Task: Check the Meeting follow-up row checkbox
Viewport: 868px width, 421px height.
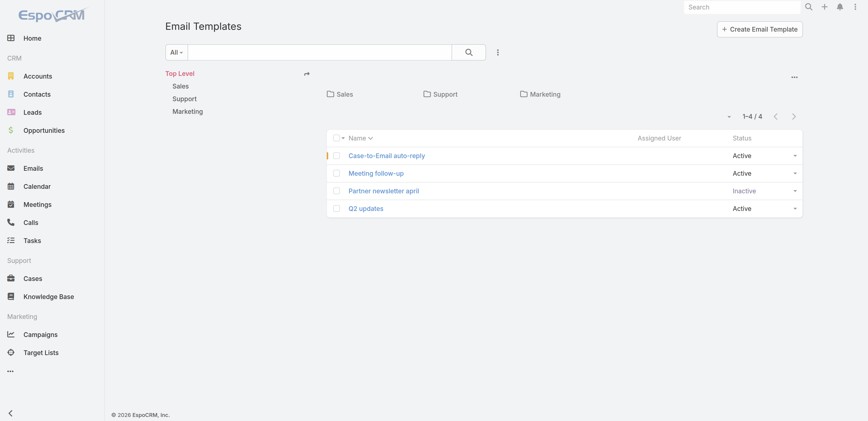Action: [336, 173]
